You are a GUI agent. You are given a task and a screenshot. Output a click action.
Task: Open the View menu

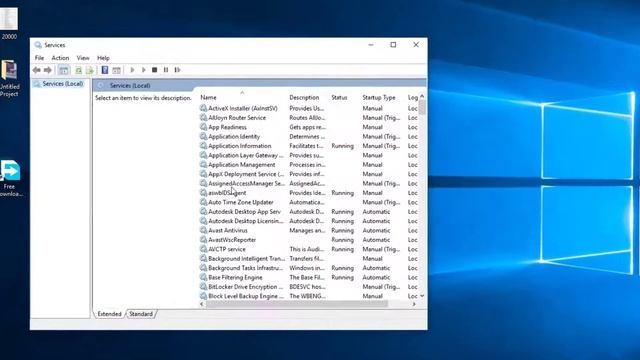83,58
